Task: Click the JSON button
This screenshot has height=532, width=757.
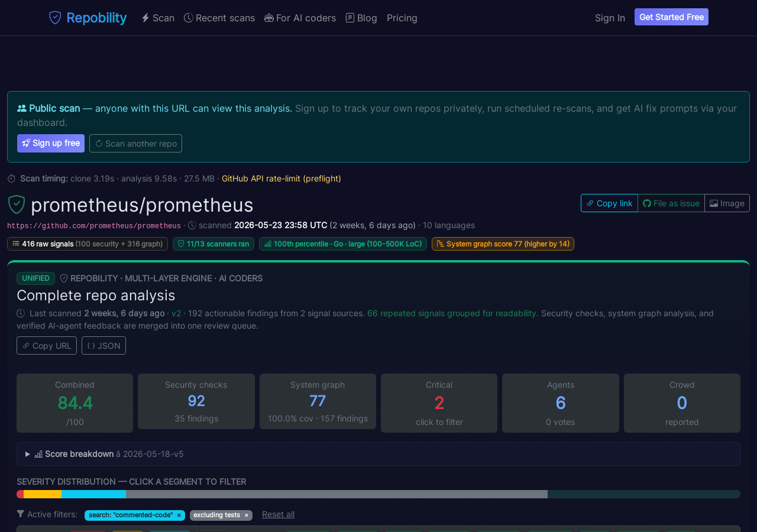Action: [103, 345]
